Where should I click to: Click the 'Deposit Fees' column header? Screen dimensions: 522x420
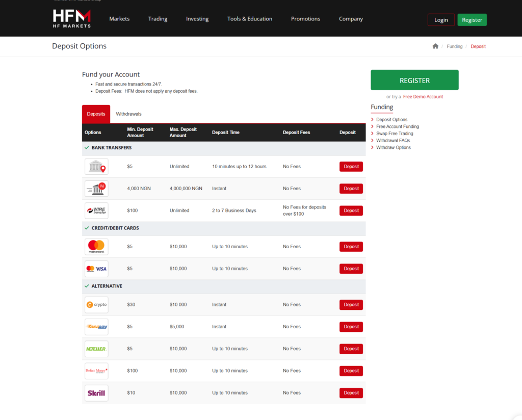click(x=296, y=133)
